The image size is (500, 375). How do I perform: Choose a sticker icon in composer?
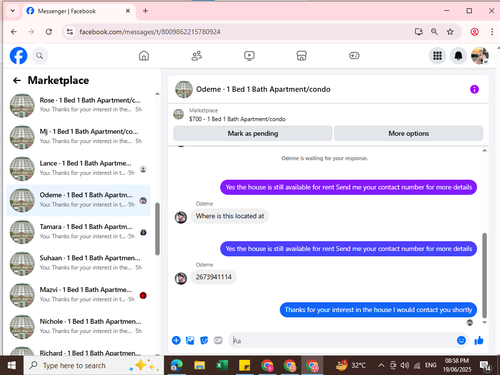click(x=204, y=340)
